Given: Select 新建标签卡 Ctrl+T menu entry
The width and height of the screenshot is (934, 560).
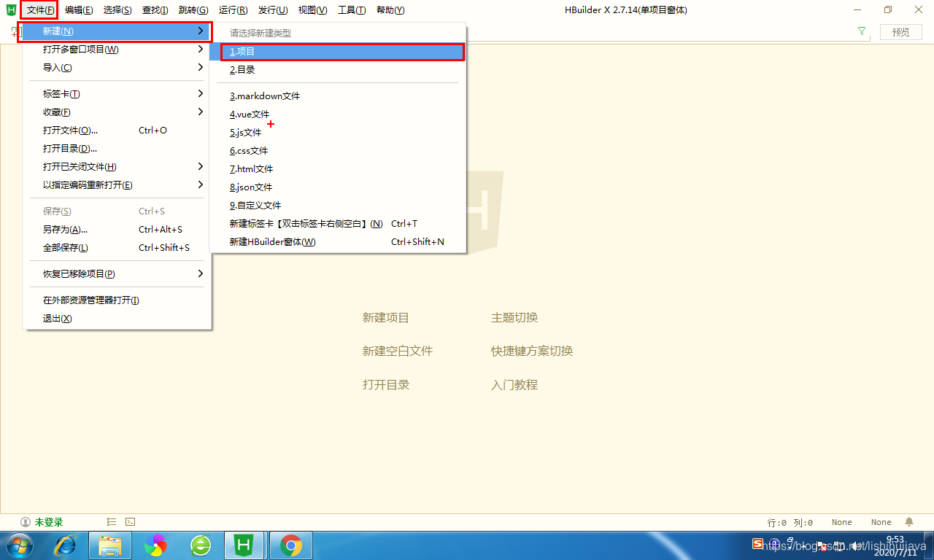Looking at the screenshot, I should coord(338,224).
